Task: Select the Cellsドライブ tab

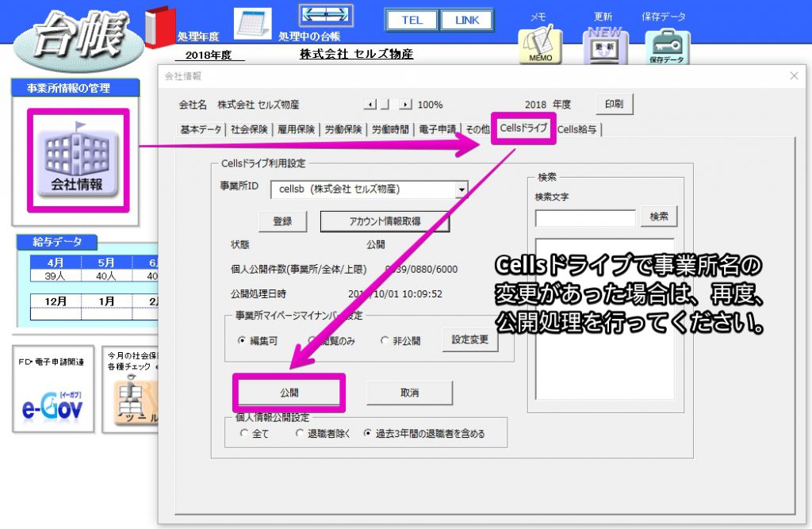Action: click(523, 128)
